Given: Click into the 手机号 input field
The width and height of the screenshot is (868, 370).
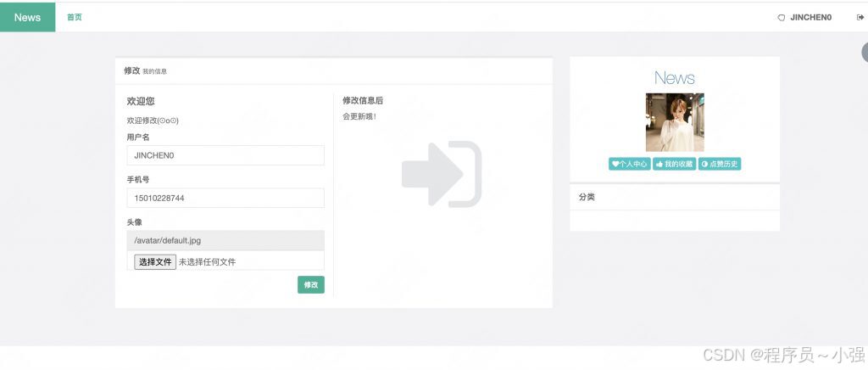Looking at the screenshot, I should click(225, 198).
